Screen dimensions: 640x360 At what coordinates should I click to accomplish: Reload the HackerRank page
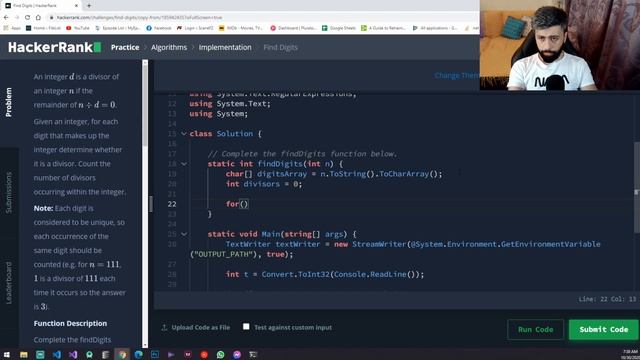[x=27, y=18]
